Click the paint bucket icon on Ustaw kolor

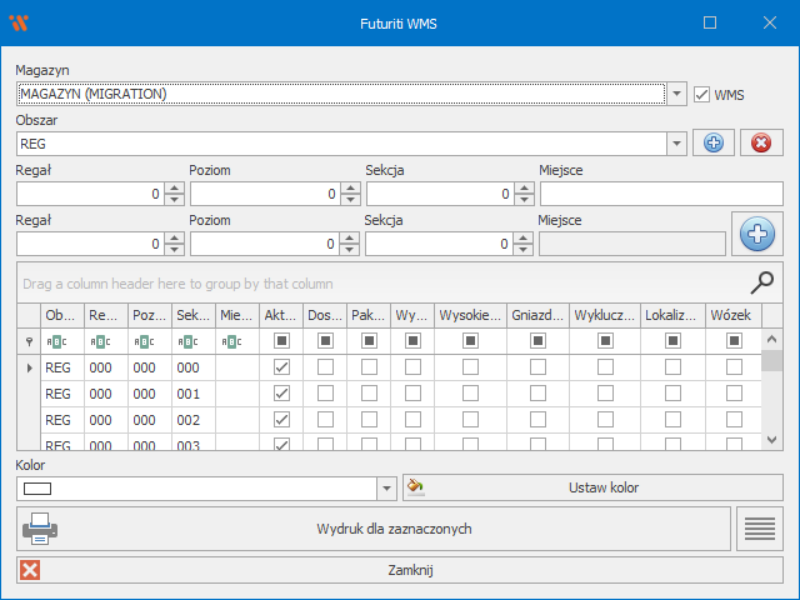[x=417, y=488]
